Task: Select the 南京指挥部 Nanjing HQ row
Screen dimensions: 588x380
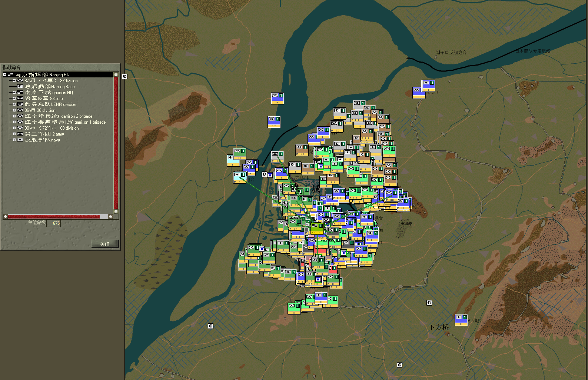Action: [x=58, y=75]
